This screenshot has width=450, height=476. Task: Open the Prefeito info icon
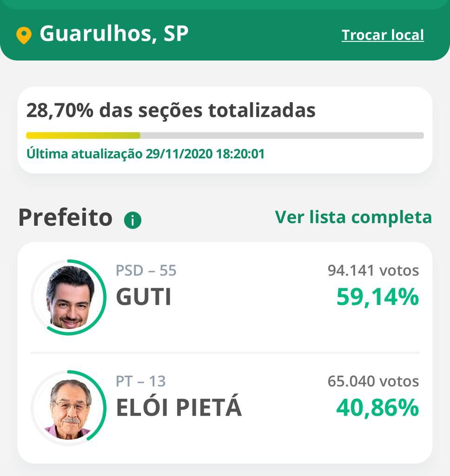point(132,220)
